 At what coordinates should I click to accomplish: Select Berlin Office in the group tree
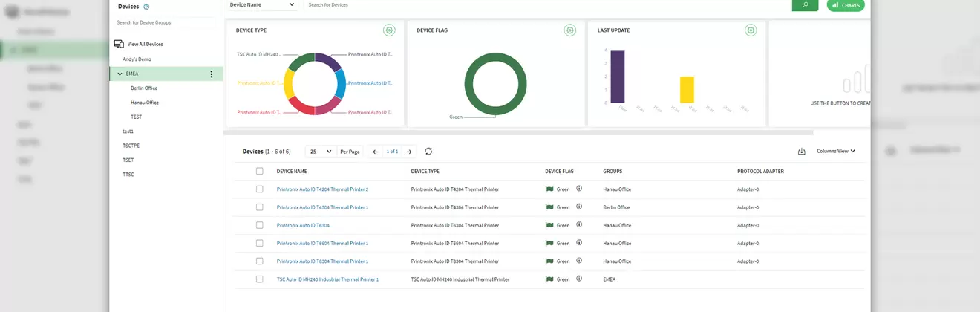pos(144,88)
